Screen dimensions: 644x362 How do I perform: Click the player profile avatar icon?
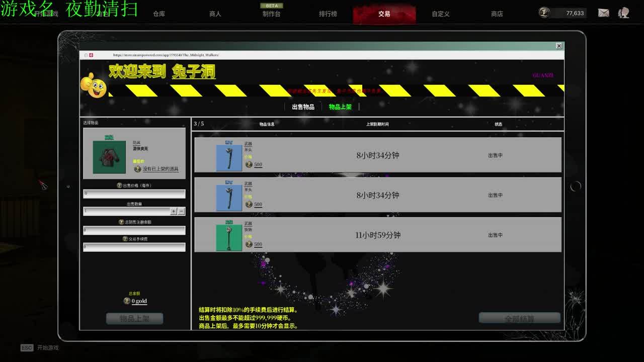[x=624, y=13]
